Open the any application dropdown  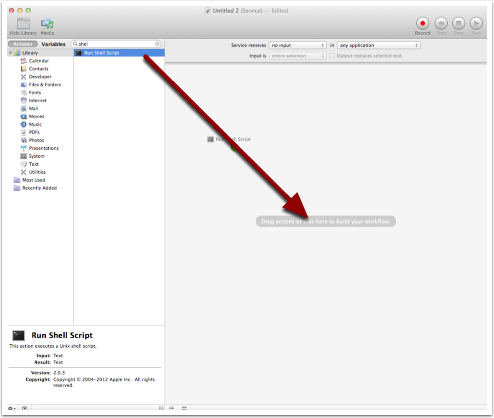(378, 45)
